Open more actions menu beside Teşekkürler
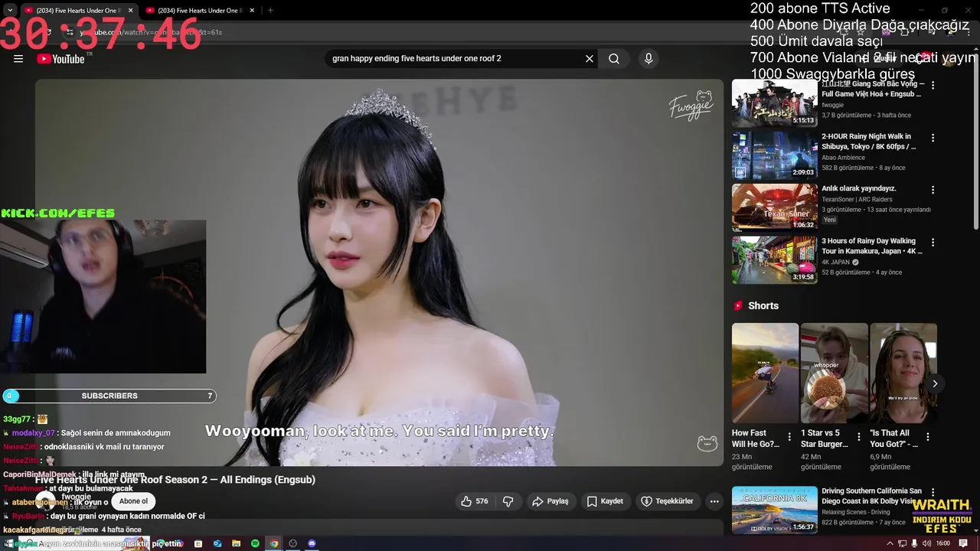Screen dimensions: 980x551 click(714, 501)
